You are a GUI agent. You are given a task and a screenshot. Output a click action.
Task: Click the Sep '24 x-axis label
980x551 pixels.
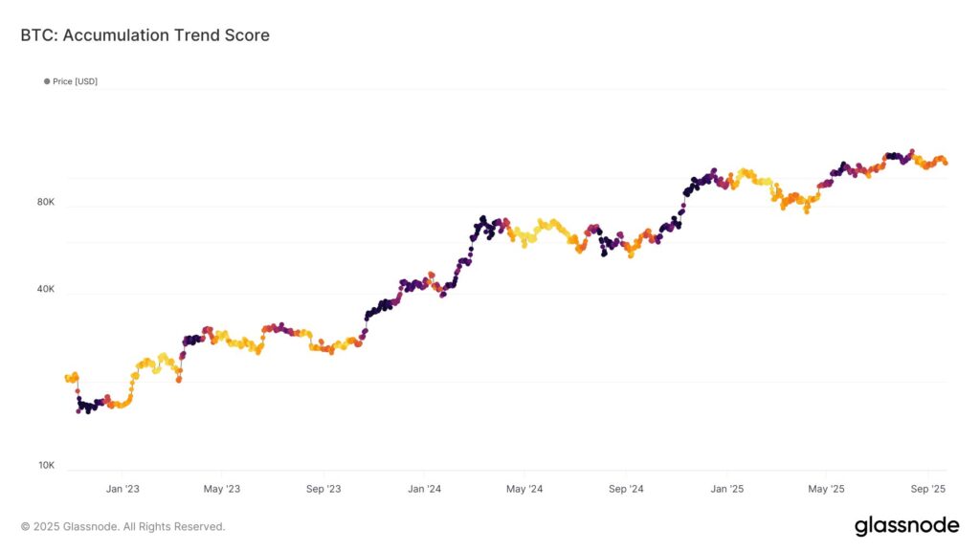click(x=626, y=489)
